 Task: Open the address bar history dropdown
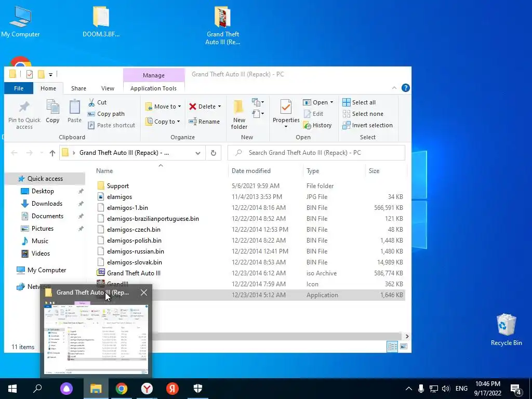[198, 153]
